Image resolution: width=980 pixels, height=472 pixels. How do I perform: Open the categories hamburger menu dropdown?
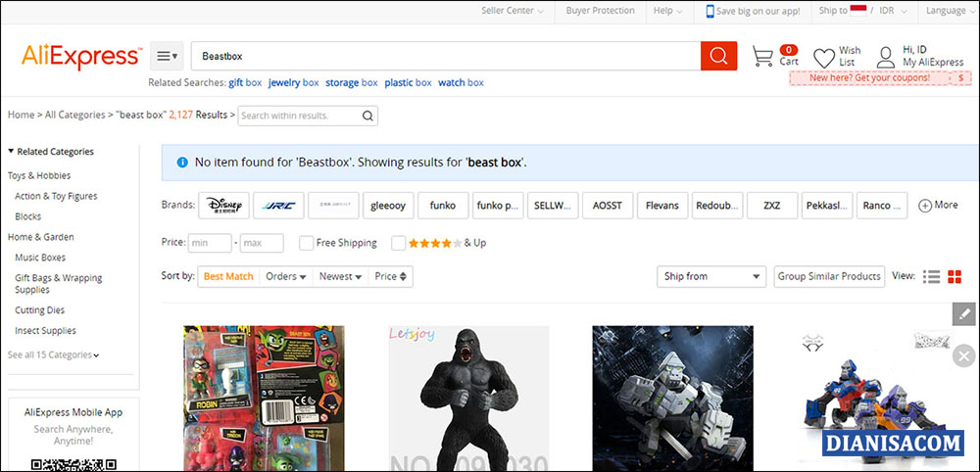coord(167,56)
